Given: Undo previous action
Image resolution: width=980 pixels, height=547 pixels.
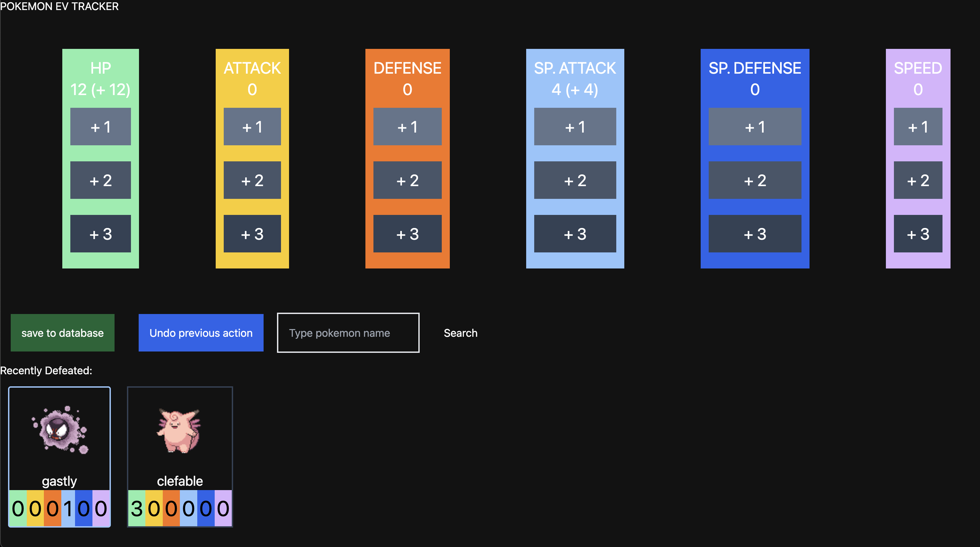Looking at the screenshot, I should coord(201,333).
